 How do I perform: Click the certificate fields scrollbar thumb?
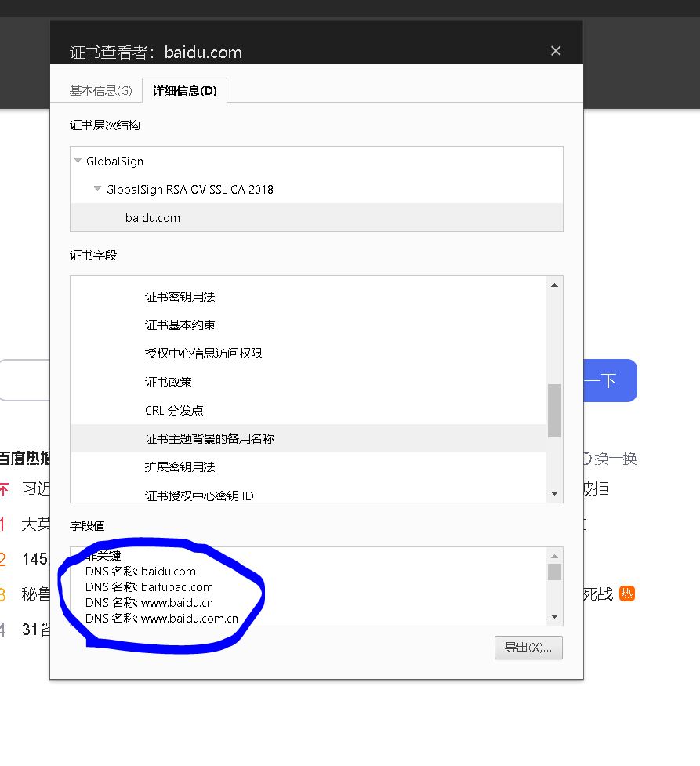[554, 411]
